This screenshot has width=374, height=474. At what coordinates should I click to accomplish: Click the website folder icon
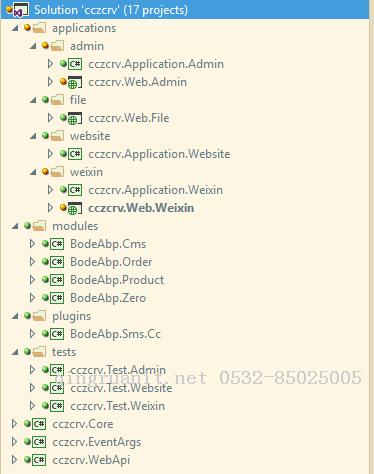pyautogui.click(x=57, y=136)
